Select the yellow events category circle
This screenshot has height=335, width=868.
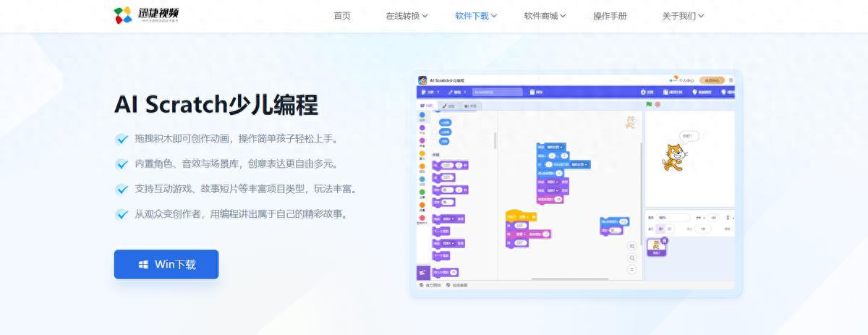tap(422, 153)
